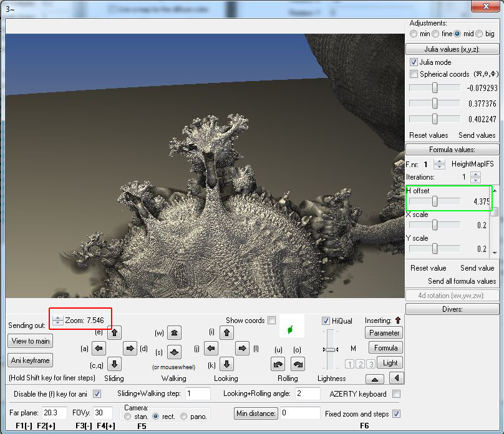Toggle Fixed zoom and steps checkbox
The image size is (504, 434).
coord(397,414)
